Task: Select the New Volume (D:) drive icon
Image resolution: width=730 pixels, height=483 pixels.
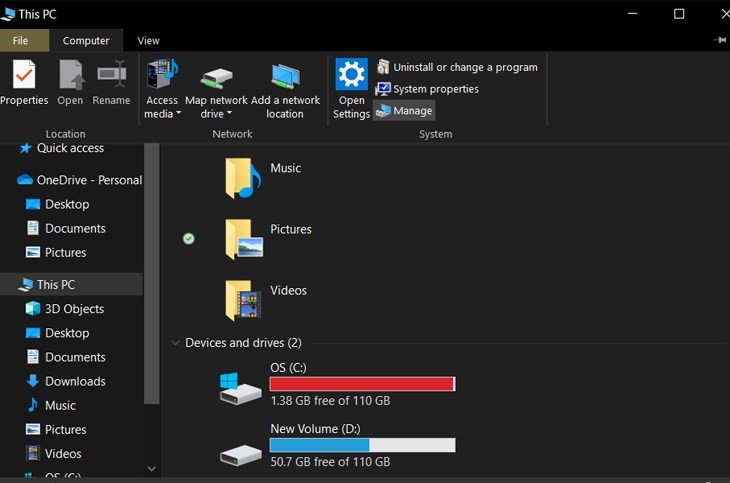Action: pos(241,455)
